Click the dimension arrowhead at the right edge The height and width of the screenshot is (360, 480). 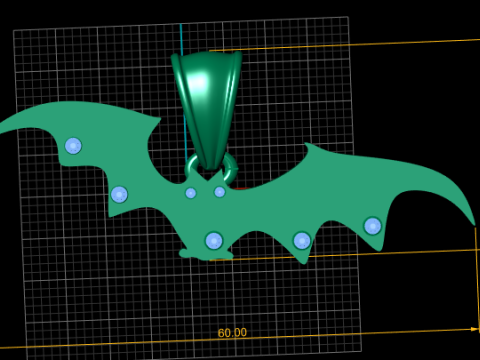(475, 329)
